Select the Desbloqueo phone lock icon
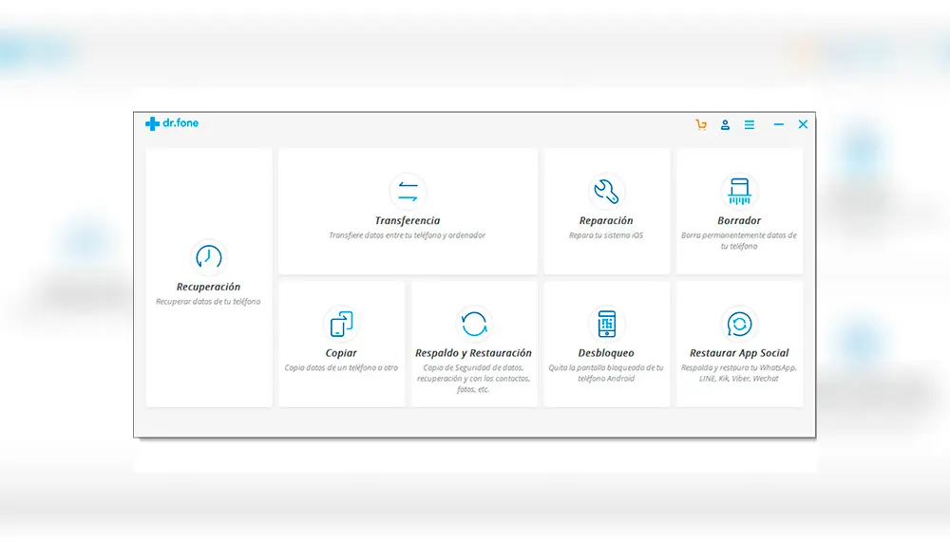Viewport: 950px width, 560px height. click(x=606, y=325)
